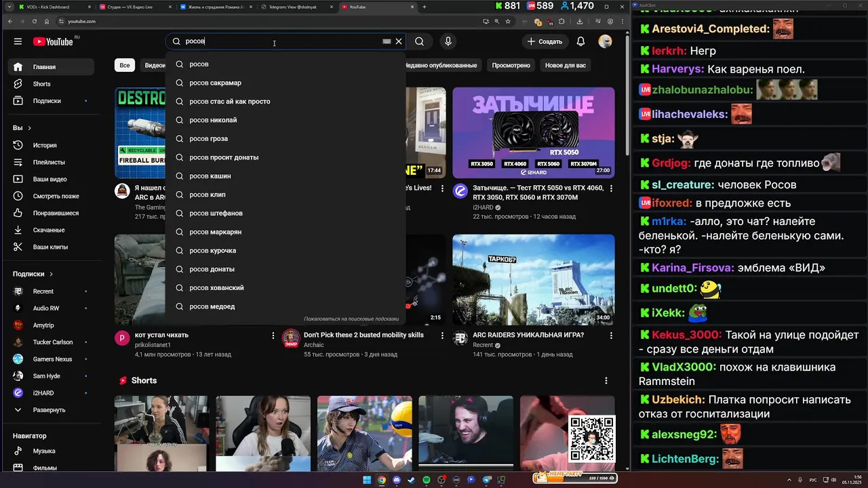This screenshot has height=488, width=868.
Task: Open options menu for Затычище video
Action: click(x=611, y=188)
